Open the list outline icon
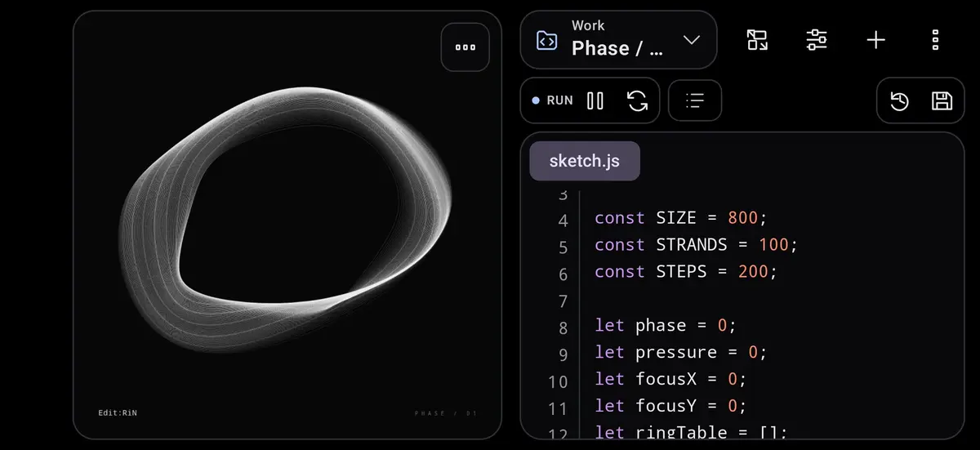This screenshot has height=450, width=980. click(x=695, y=100)
